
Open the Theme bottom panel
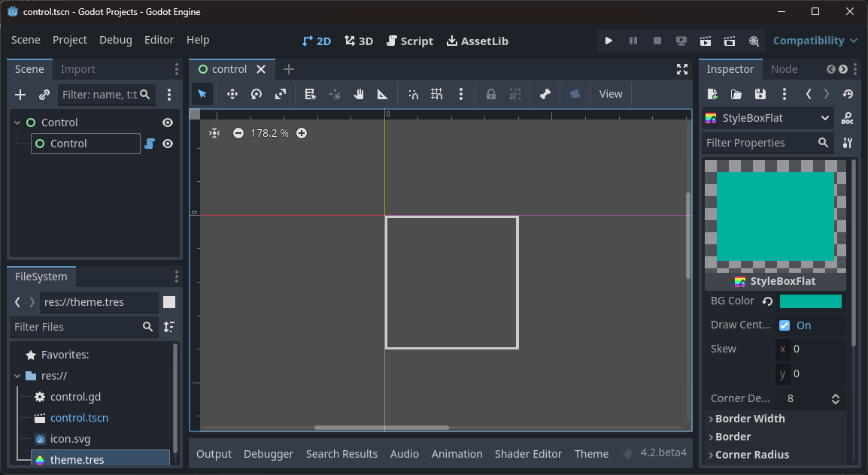(591, 454)
